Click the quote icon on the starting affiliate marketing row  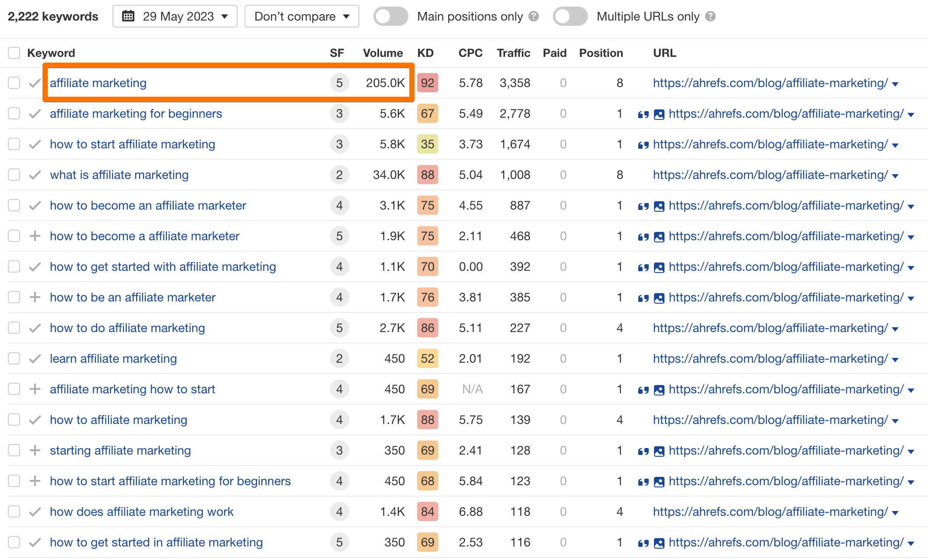643,450
